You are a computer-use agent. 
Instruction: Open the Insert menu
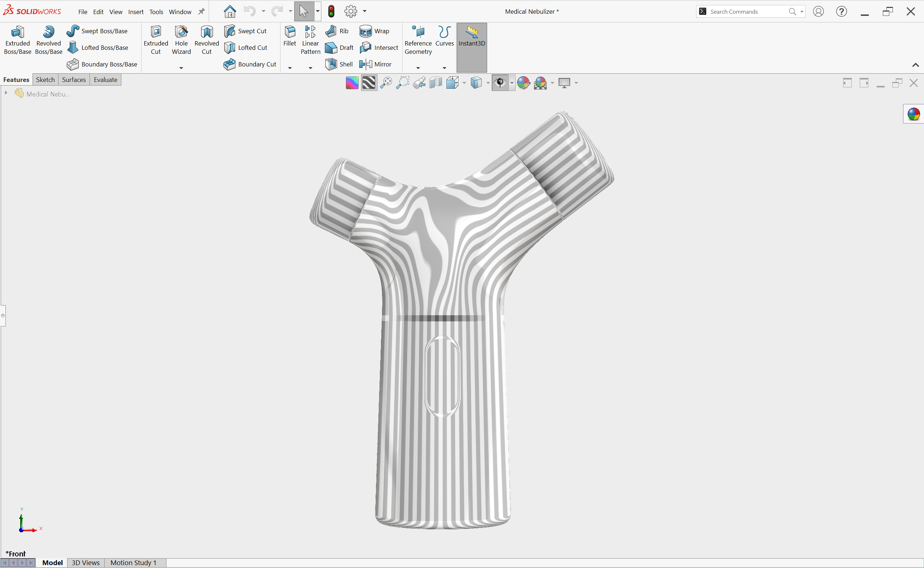click(136, 12)
